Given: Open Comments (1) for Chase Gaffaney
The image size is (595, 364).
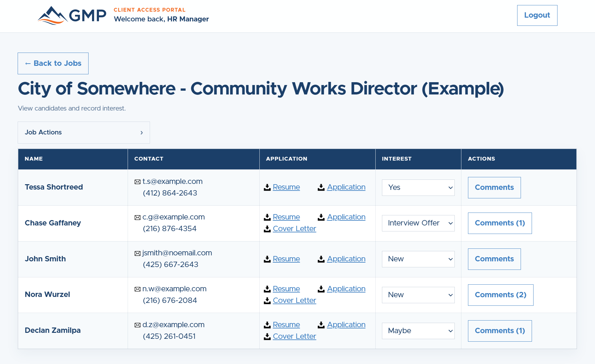Looking at the screenshot, I should tap(500, 223).
